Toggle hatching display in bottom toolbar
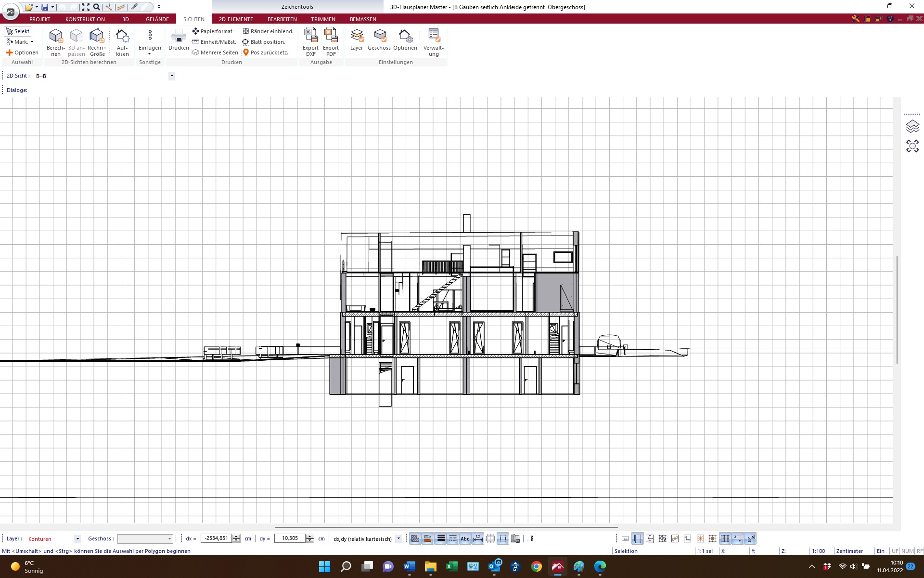Image resolution: width=924 pixels, height=578 pixels. (415, 539)
